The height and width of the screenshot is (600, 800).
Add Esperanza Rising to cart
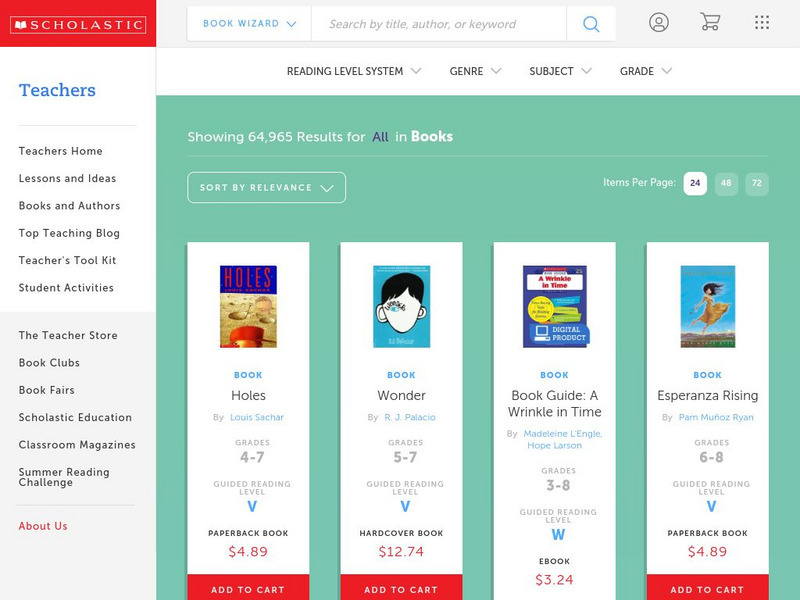click(x=708, y=588)
